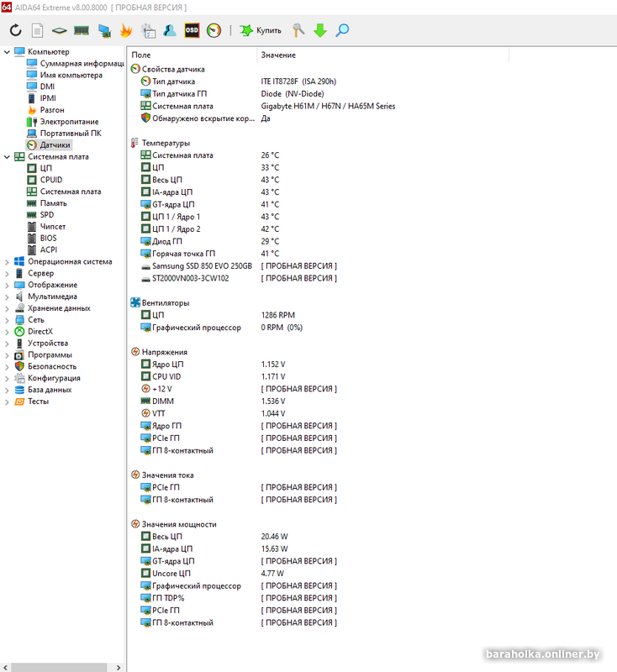
Task: Collapse the Компьютер tree node
Action: pyautogui.click(x=7, y=52)
